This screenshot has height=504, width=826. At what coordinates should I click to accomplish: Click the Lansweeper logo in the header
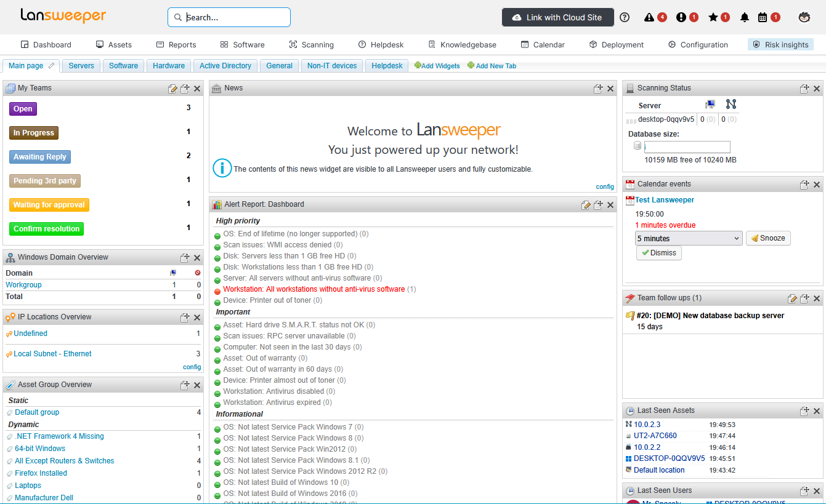pyautogui.click(x=63, y=16)
